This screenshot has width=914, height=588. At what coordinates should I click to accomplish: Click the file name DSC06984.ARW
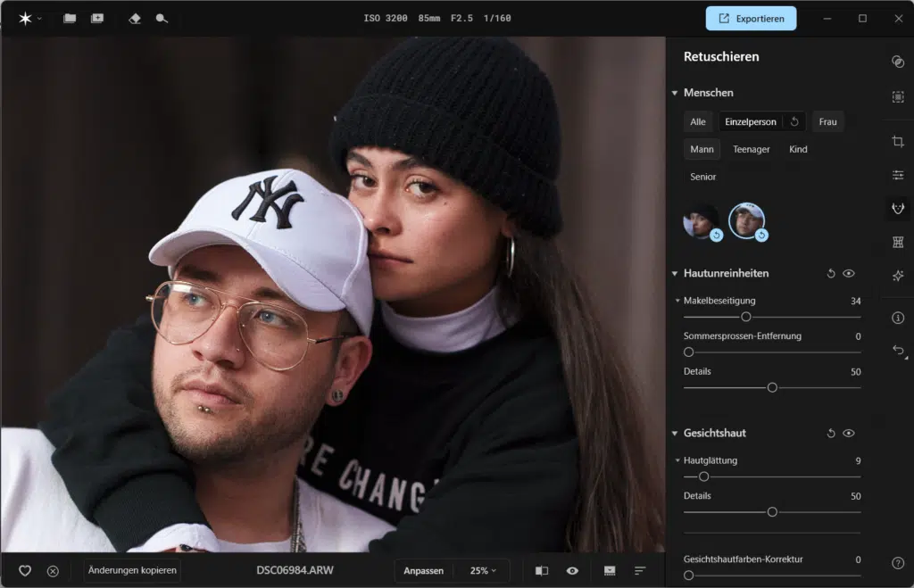click(x=295, y=570)
